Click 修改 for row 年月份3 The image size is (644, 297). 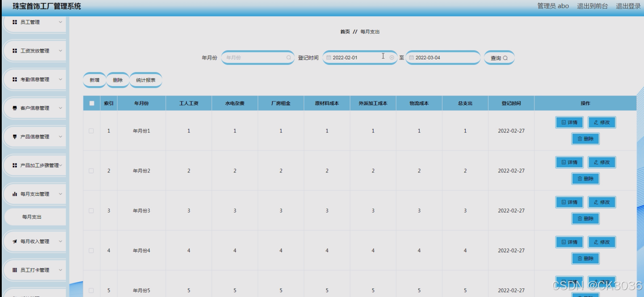(x=602, y=202)
